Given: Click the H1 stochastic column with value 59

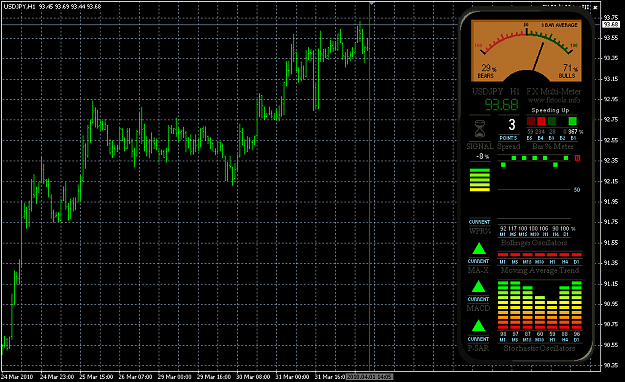Looking at the screenshot, I should pyautogui.click(x=552, y=315).
